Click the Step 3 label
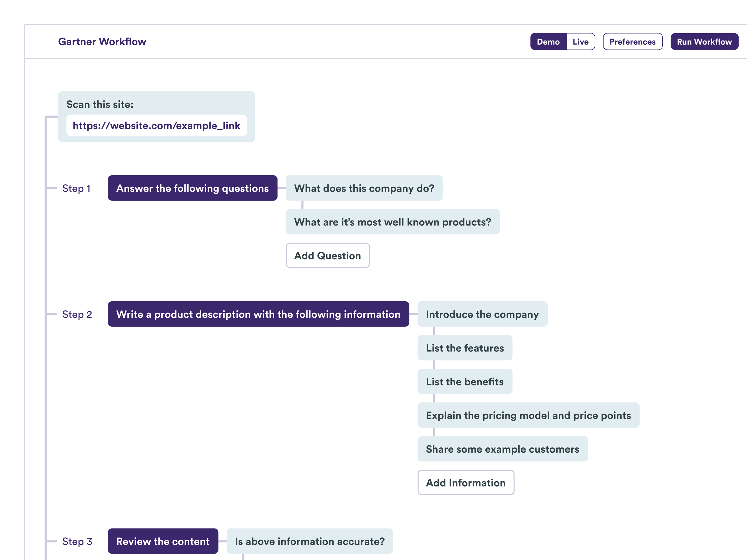Viewport: 747px width, 560px height. tap(77, 541)
